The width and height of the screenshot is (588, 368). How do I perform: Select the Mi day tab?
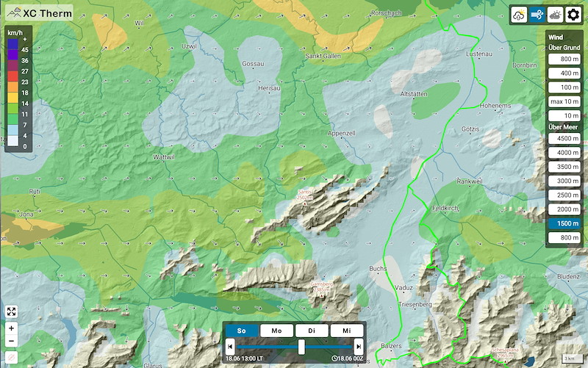tap(346, 331)
